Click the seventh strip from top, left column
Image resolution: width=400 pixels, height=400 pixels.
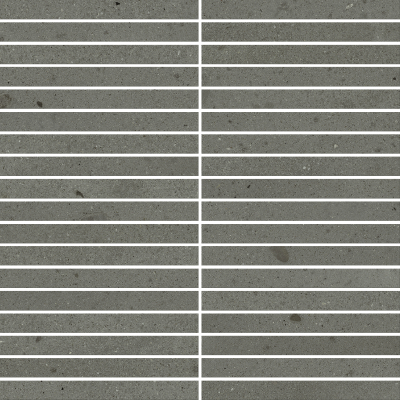[99, 144]
